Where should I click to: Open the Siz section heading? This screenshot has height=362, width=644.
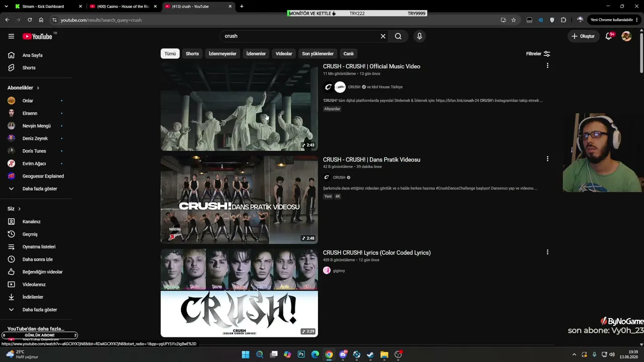14,209
